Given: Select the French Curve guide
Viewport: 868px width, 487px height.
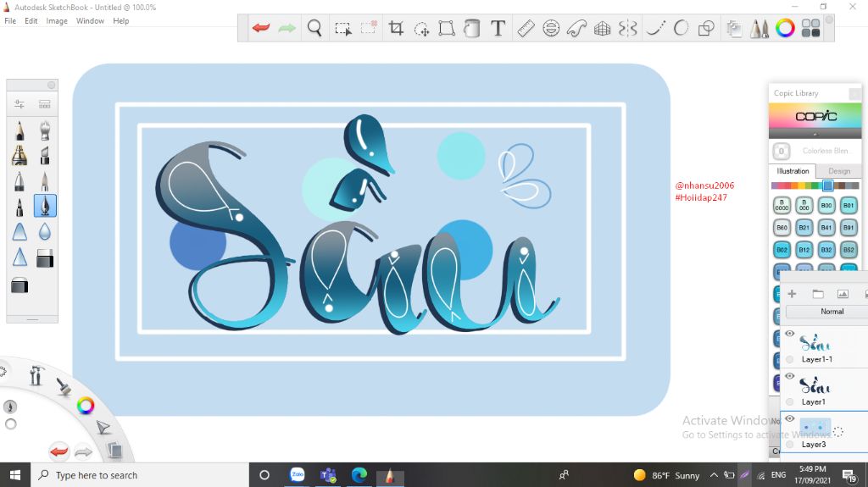Looking at the screenshot, I should coord(576,28).
